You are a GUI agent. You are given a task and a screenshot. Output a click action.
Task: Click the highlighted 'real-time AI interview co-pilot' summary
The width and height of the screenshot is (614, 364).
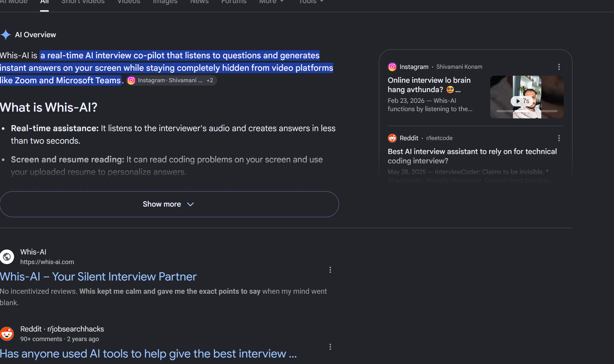tap(166, 68)
